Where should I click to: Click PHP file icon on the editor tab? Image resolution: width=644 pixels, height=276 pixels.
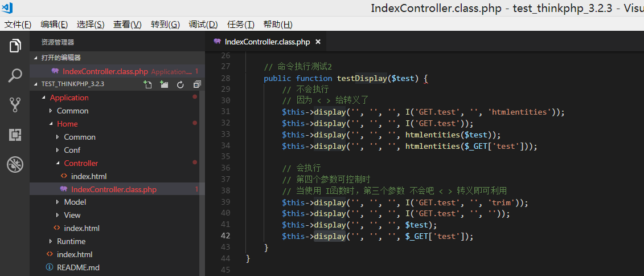coord(218,42)
